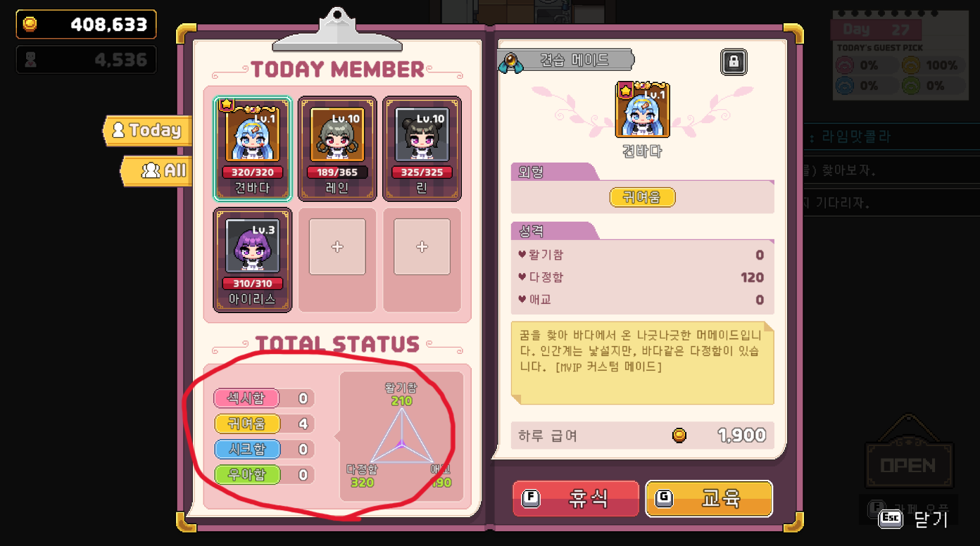
Task: Select maid 아이리스 member card
Action: tap(253, 260)
